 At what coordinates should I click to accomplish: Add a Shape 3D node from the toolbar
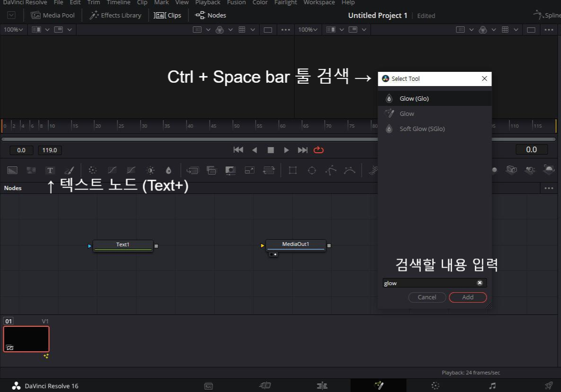(x=511, y=170)
